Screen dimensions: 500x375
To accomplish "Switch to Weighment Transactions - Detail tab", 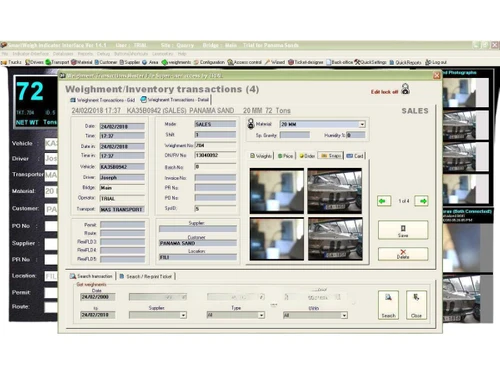I will click(175, 100).
